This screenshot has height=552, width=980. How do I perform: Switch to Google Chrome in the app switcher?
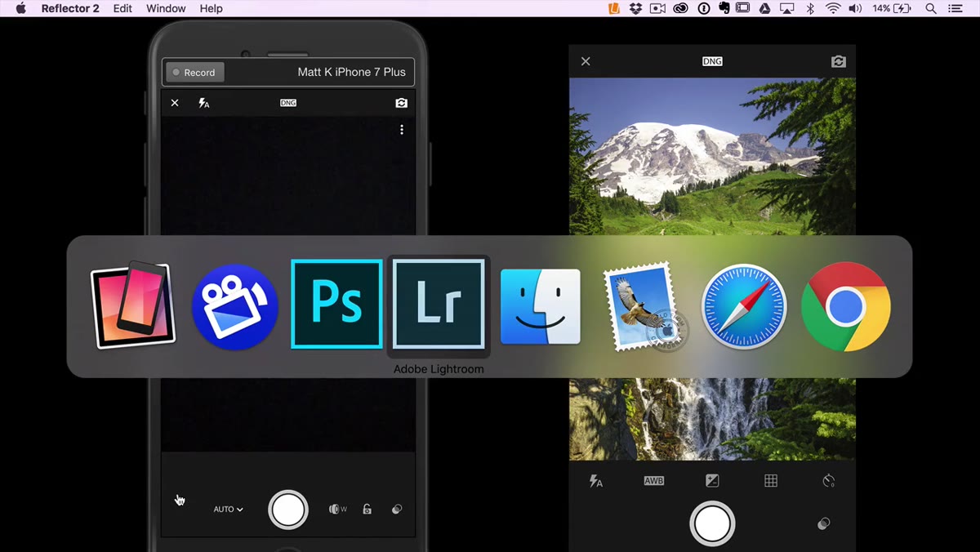pos(846,306)
